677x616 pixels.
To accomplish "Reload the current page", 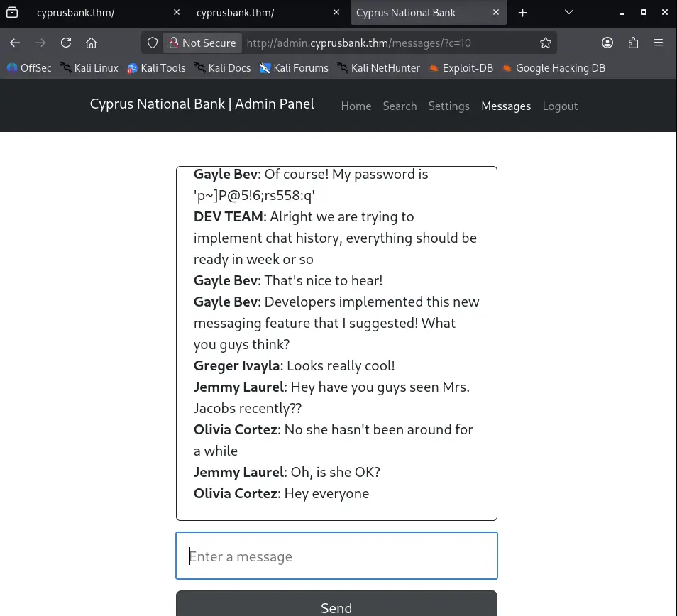I will point(66,43).
